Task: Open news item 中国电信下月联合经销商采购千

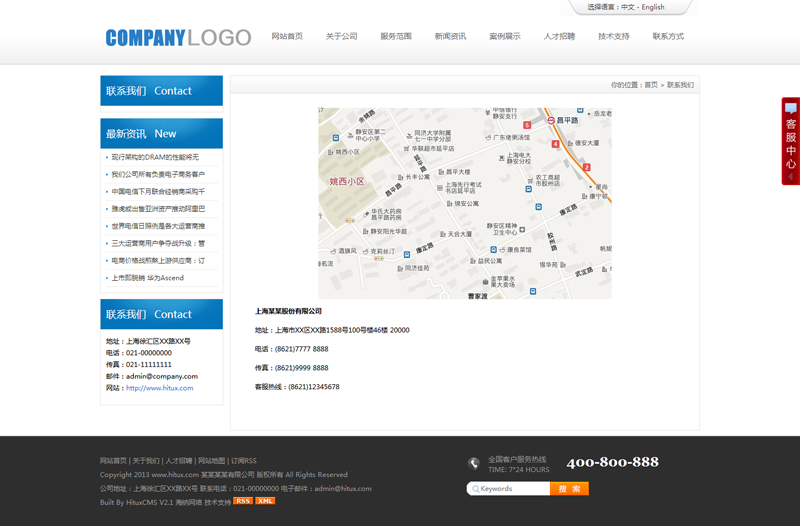Action: 158,192
